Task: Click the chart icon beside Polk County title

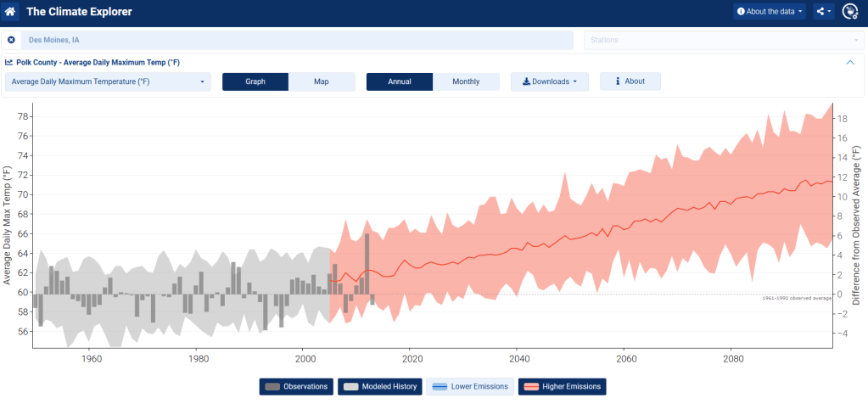Action: pos(8,62)
